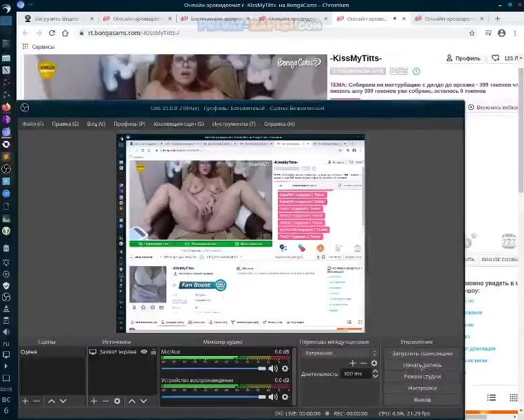Hide the Захват экрана source with eye icon
The image size is (524, 420).
click(144, 352)
